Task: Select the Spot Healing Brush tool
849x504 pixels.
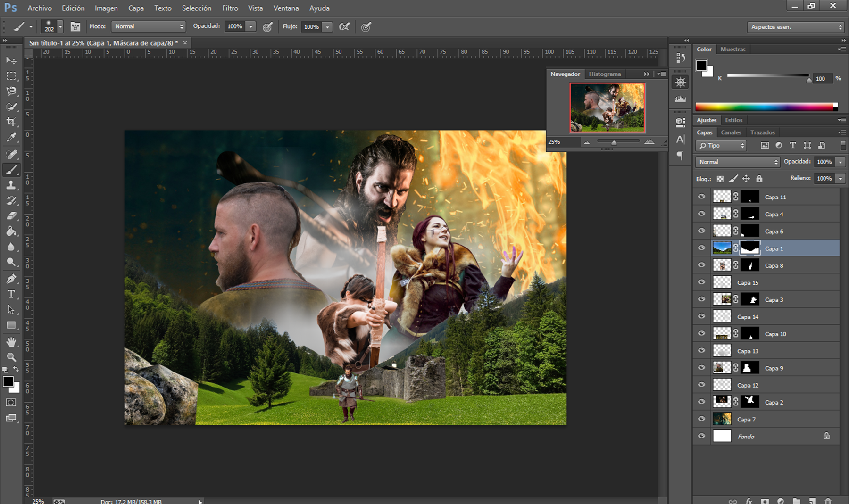Action: tap(11, 154)
